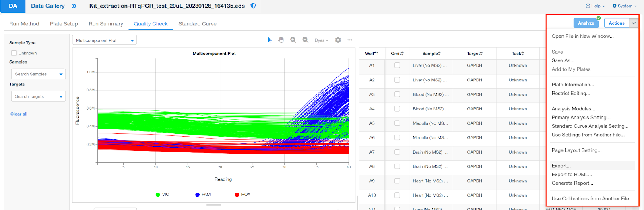Viewport: 644px width, 210px height.
Task: Check Omit box for well A8
Action: [397, 166]
